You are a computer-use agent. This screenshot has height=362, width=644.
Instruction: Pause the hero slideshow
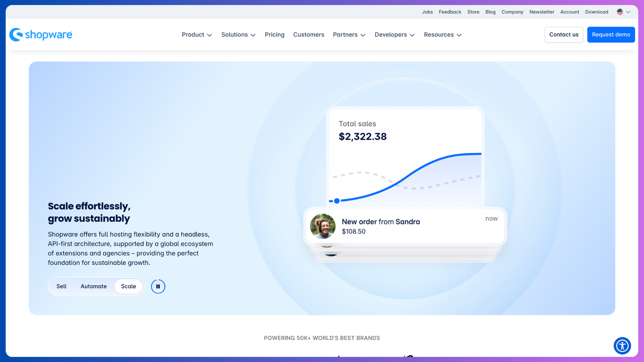(158, 286)
